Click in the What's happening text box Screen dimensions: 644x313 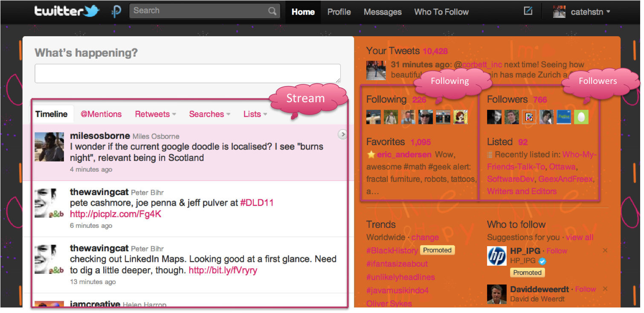point(187,73)
